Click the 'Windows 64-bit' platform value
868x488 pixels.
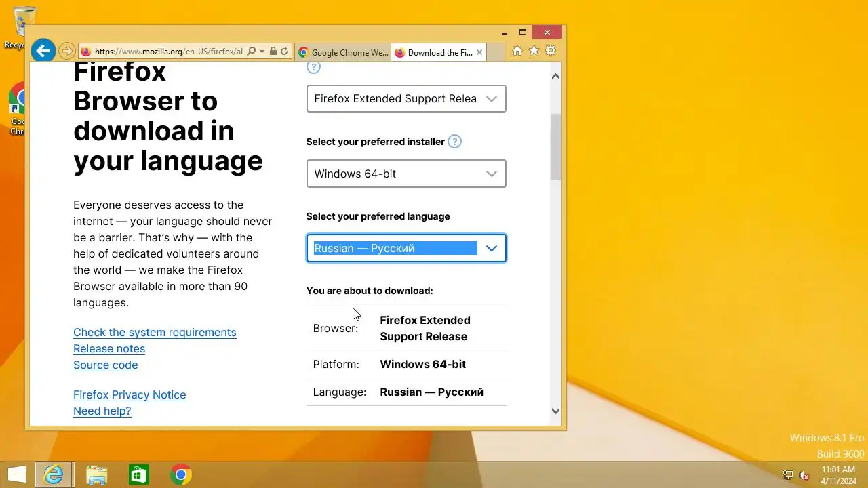click(422, 364)
